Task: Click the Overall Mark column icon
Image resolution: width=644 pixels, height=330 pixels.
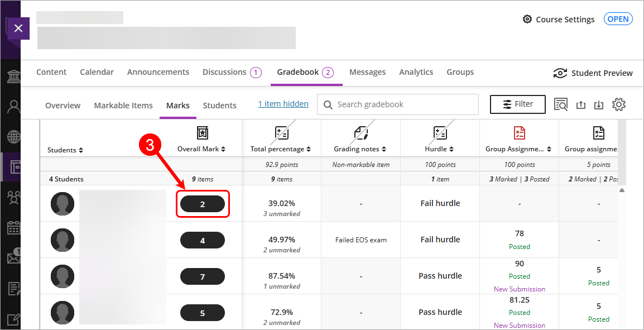Action: [203, 133]
